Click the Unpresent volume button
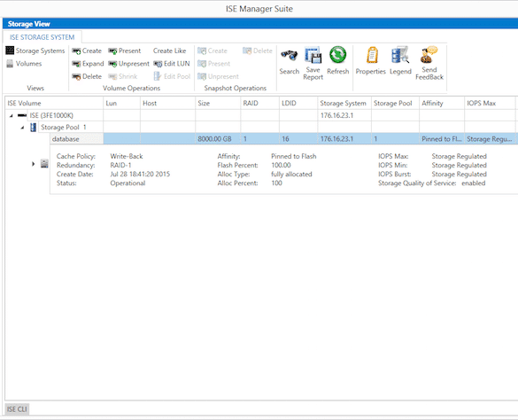Viewport: 518px width, 420px height. pos(129,64)
